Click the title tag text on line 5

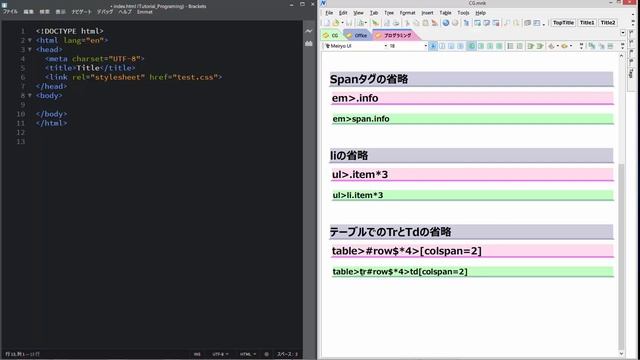point(88,68)
